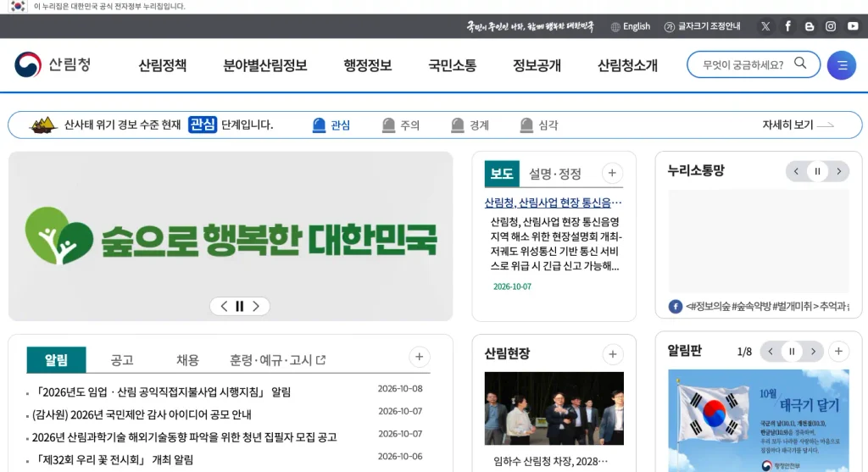Viewport: 868px width, 472px height.
Task: Open the 산림정책 menu
Action: tap(162, 65)
